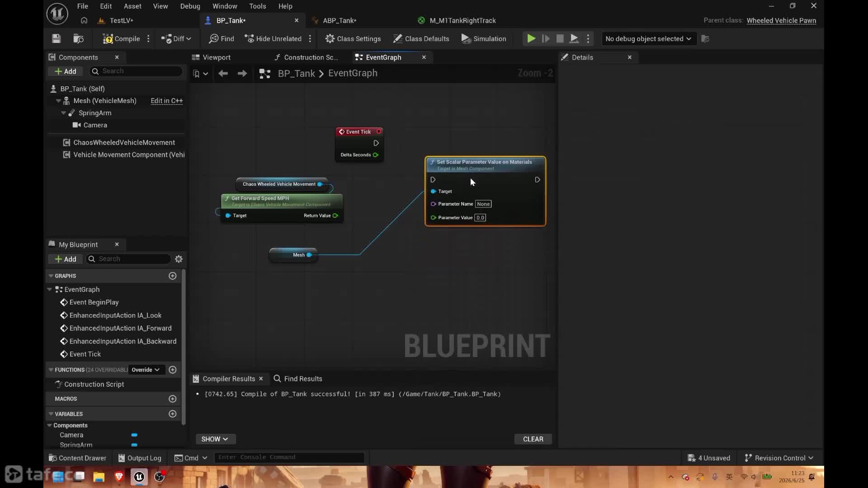Open Diff against previous revisions
The height and width of the screenshot is (488, 868).
(176, 39)
